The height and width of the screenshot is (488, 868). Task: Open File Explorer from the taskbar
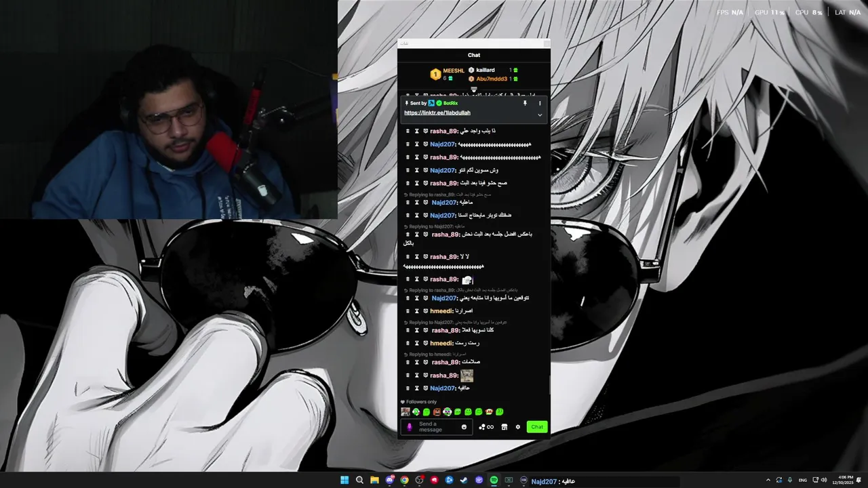coord(374,481)
